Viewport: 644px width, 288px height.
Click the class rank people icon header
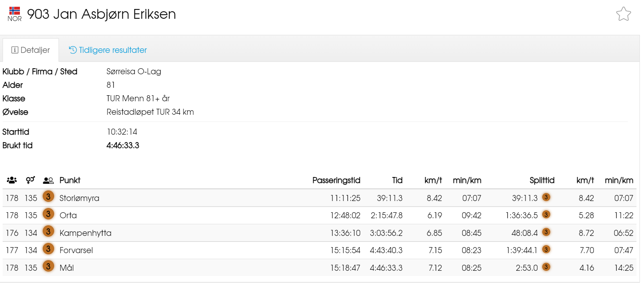[48, 180]
